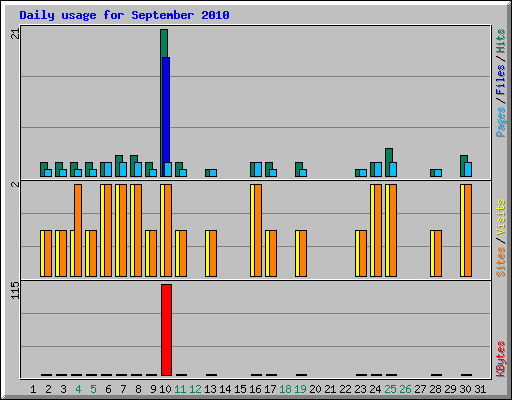The width and height of the screenshot is (512, 400).
Task: Click green weekend day label "5"
Action: tap(93, 389)
